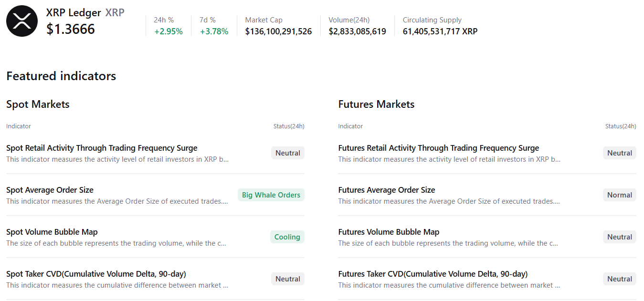
Task: Open Spot Retail Activity Through Trading Frequency Surge
Action: click(x=102, y=148)
